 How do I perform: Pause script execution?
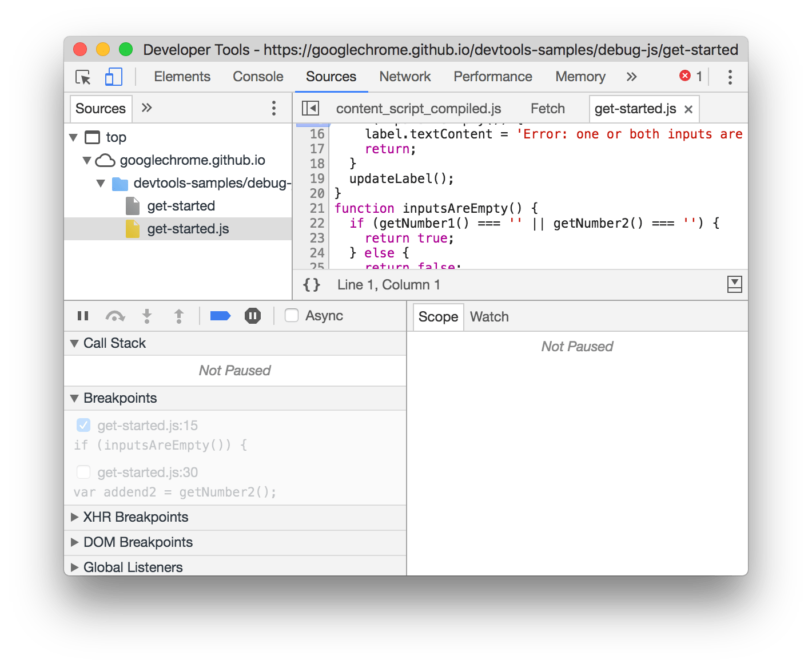(83, 316)
